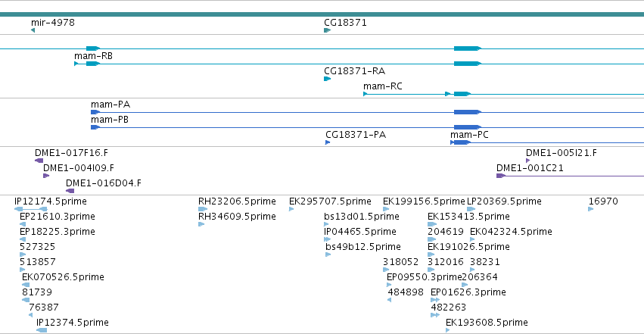The width and height of the screenshot is (644, 334).
Task: Select the RH23206.5prime EST
Action: point(203,209)
